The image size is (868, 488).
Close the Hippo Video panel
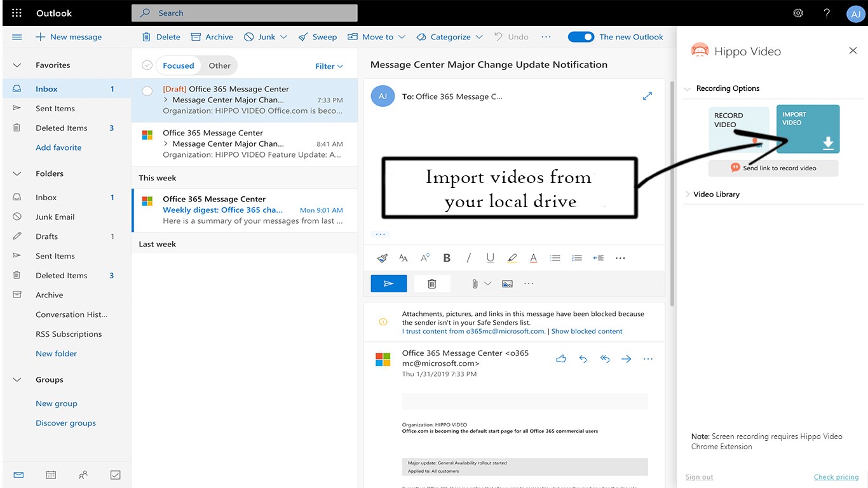point(853,51)
